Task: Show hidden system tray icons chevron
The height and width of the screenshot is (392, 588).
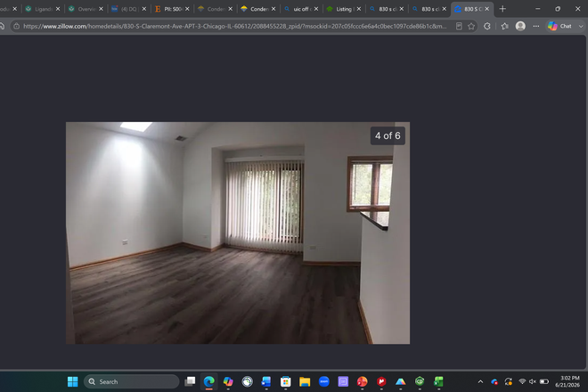Action: tap(480, 382)
